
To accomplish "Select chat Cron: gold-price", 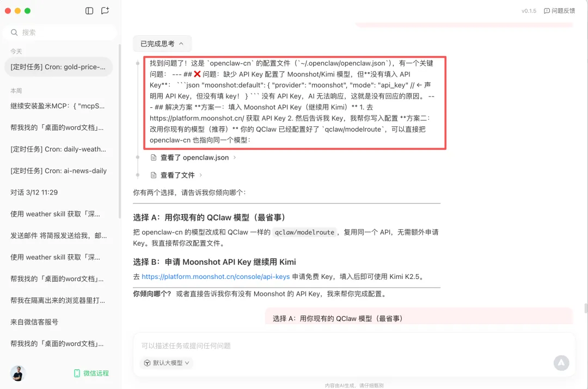I will 58,67.
